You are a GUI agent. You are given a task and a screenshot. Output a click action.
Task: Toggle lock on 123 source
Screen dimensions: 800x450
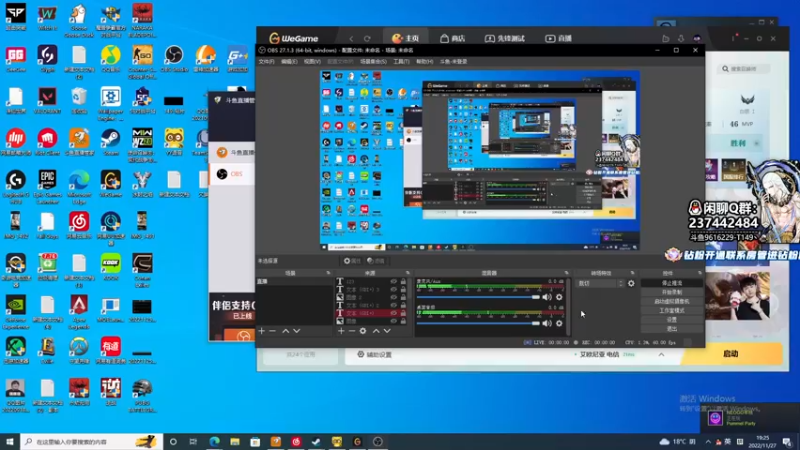click(403, 282)
